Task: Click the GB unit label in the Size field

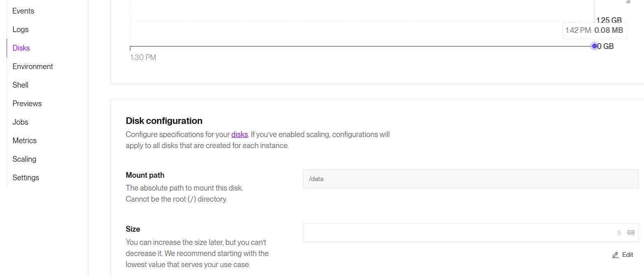Action: click(x=630, y=233)
